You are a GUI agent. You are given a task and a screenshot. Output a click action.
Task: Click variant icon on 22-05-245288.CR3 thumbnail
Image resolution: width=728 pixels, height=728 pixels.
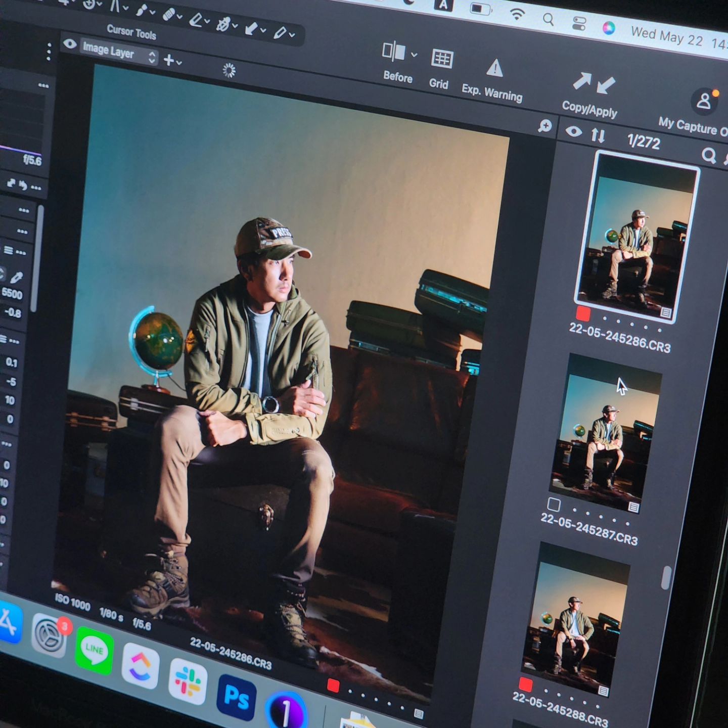(603, 691)
